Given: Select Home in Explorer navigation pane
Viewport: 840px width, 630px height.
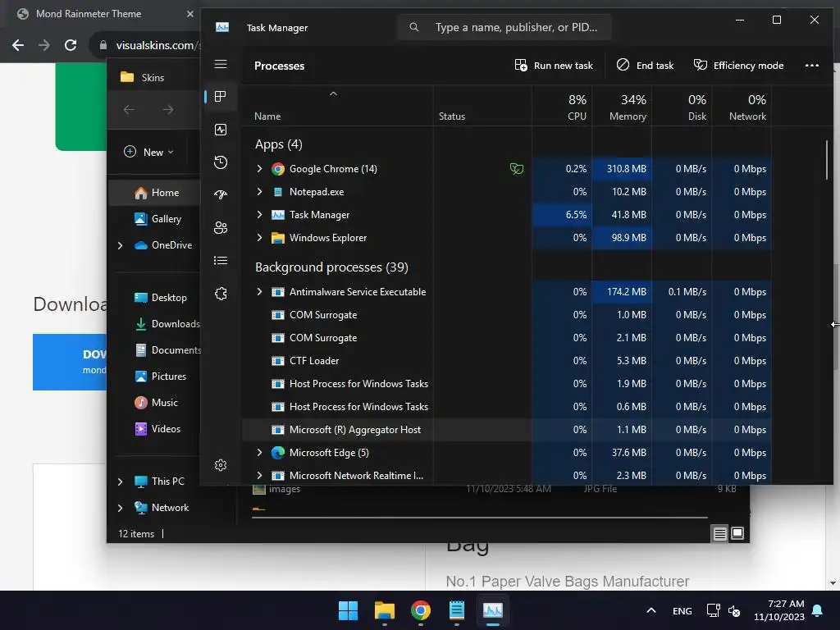Looking at the screenshot, I should tap(154, 193).
